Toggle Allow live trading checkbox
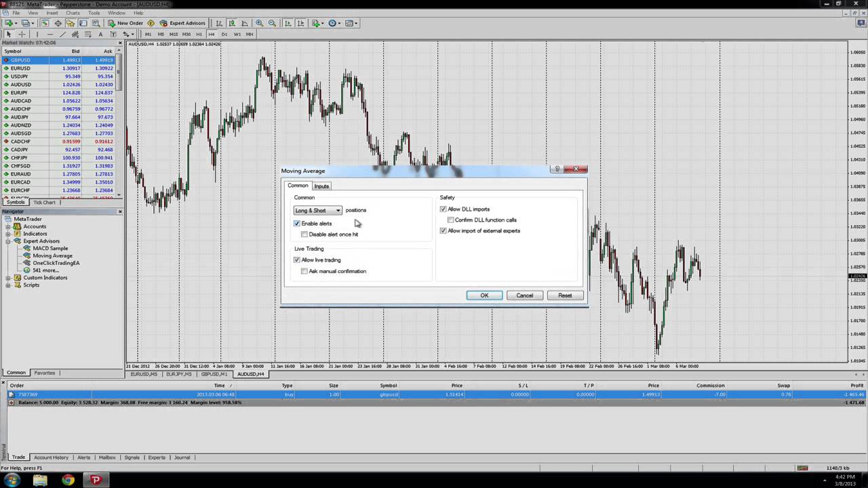 tap(297, 260)
